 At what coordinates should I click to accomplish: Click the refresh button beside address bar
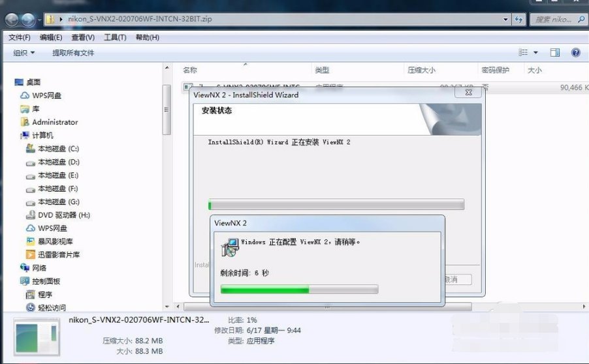tap(518, 19)
